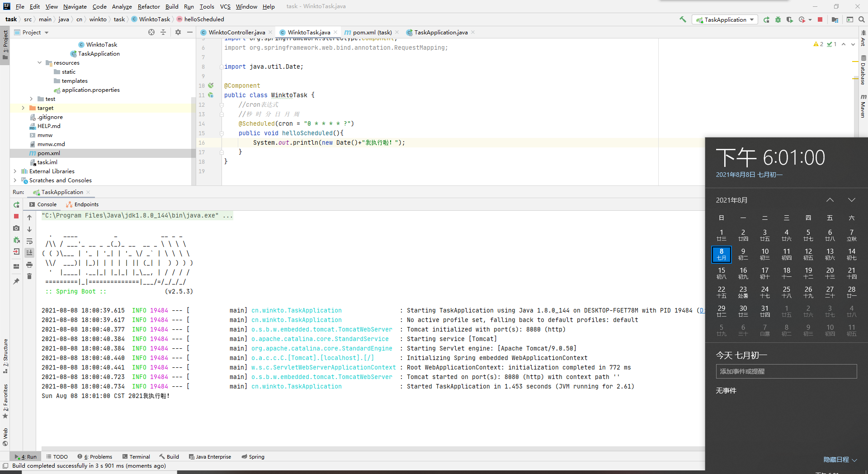This screenshot has width=868, height=474.
Task: Stop the application via red square in top toolbar
Action: pos(820,19)
